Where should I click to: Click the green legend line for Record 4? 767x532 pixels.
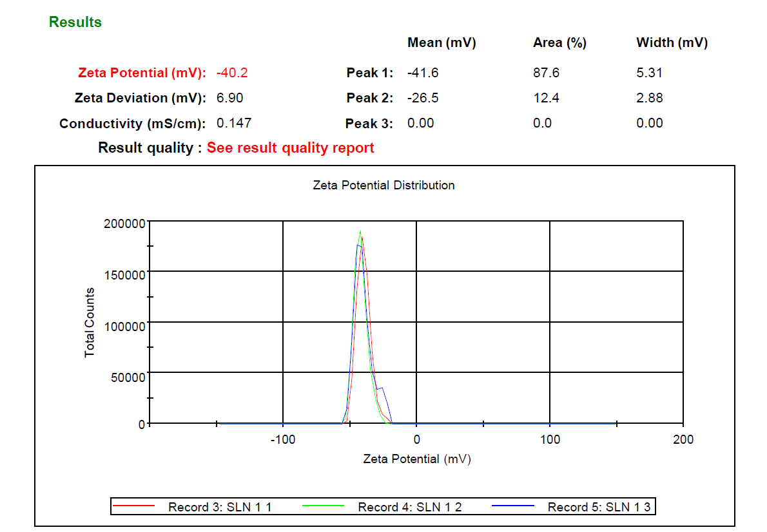tap(324, 507)
